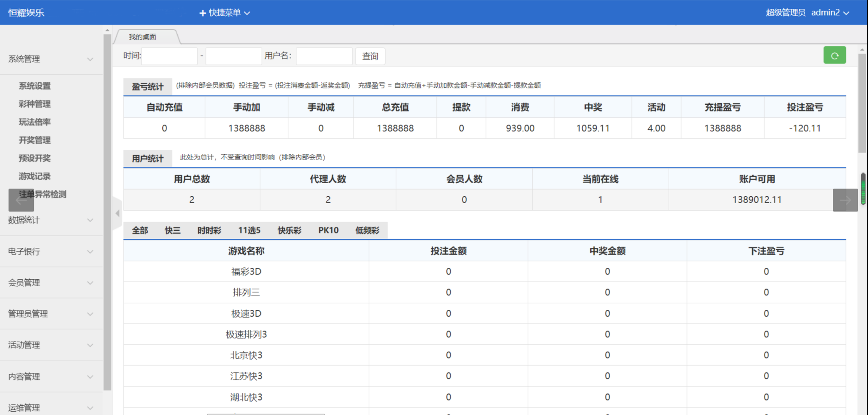This screenshot has width=868, height=415.
Task: Collapse sidebar using the left triangle handle
Action: tap(117, 213)
